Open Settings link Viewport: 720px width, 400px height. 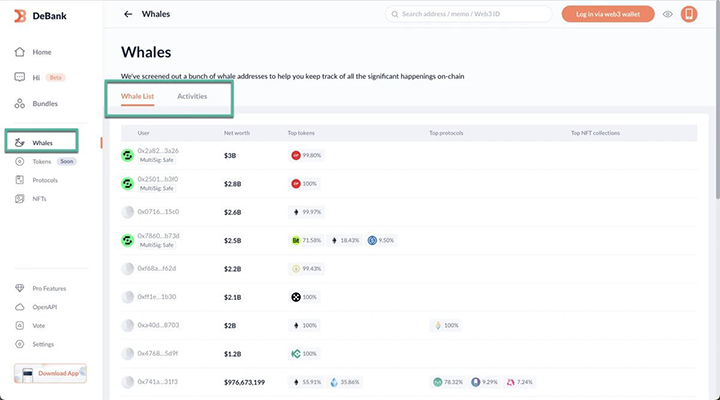pyautogui.click(x=43, y=344)
